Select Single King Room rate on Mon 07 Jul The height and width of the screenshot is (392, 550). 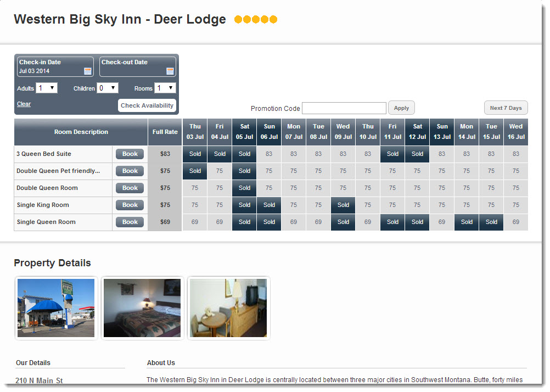(294, 205)
